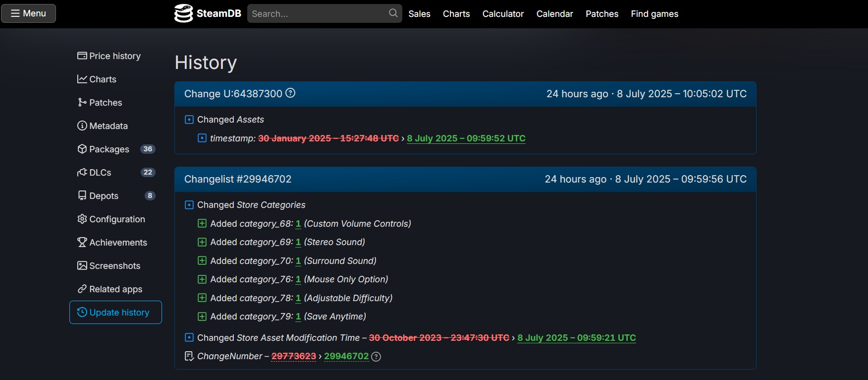Click the History page heading
The height and width of the screenshot is (380, 868).
pyautogui.click(x=206, y=63)
